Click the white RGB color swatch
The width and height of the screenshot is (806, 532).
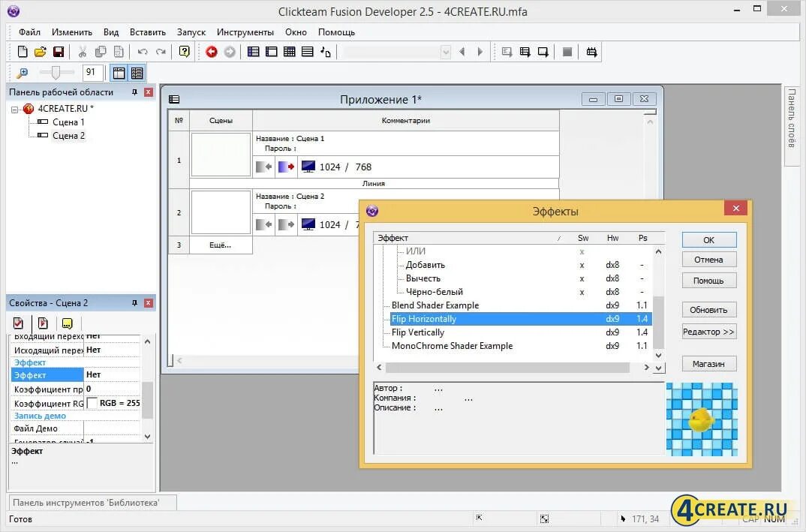click(92, 403)
